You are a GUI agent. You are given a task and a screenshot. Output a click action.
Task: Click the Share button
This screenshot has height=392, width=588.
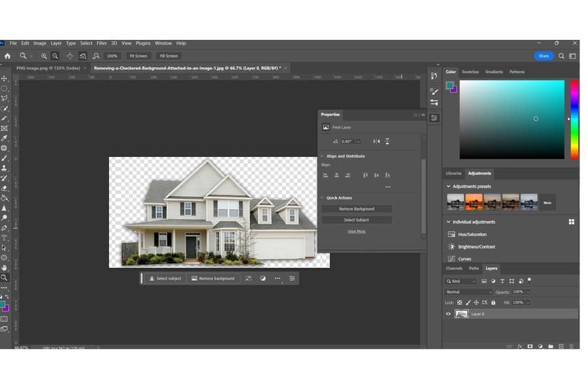[x=544, y=56]
